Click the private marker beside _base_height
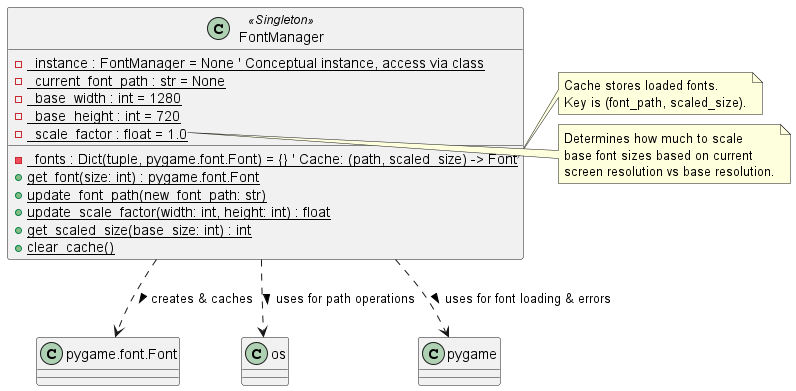 [19, 117]
